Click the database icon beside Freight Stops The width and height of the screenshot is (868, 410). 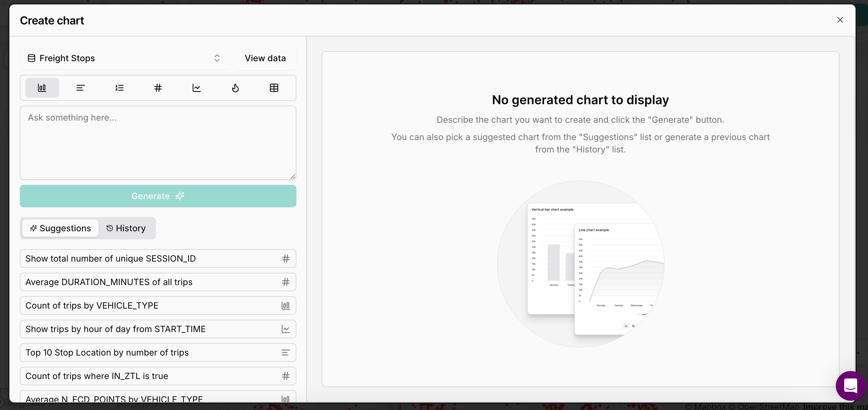click(31, 58)
